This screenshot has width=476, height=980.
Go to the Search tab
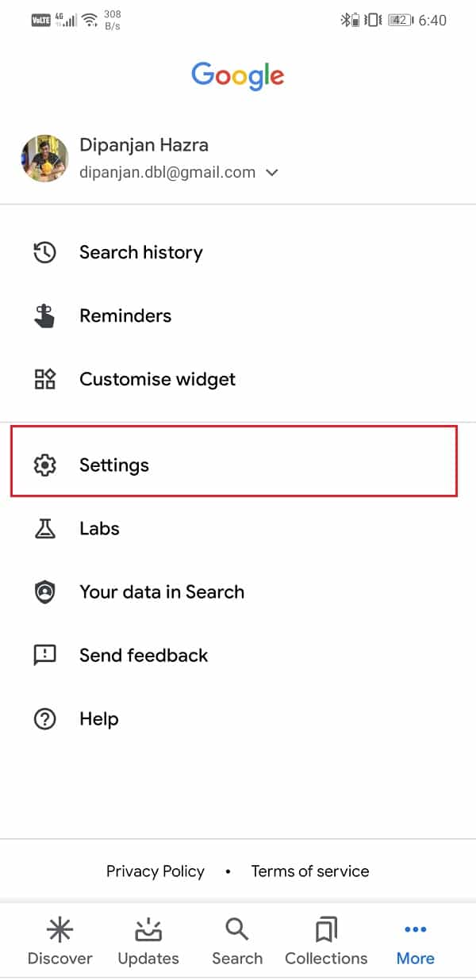pyautogui.click(x=237, y=941)
